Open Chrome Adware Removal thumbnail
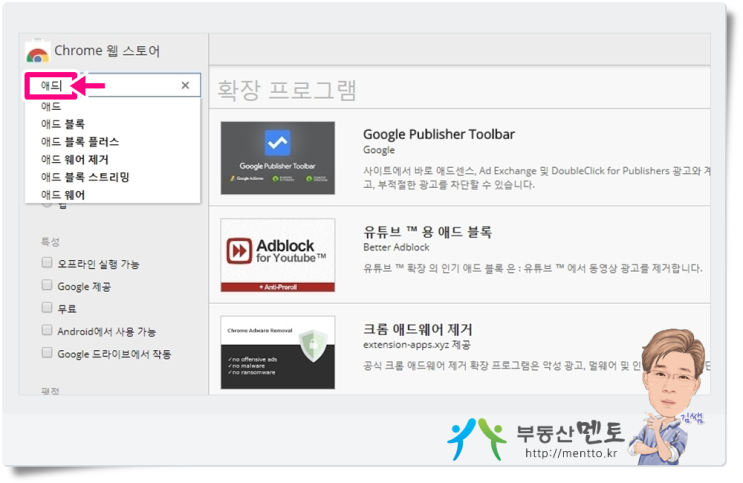Screen dimensions: 743x483 [278, 352]
